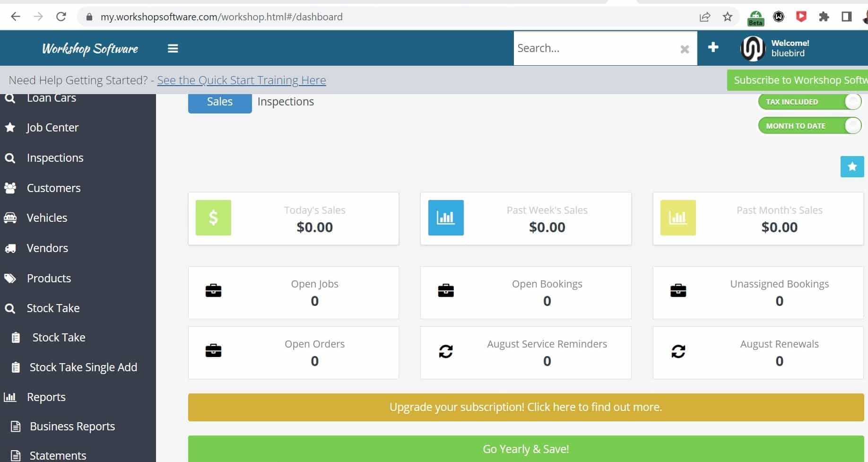This screenshot has height=462, width=868.
Task: Click the Welcome bluebird user label
Action: point(790,48)
